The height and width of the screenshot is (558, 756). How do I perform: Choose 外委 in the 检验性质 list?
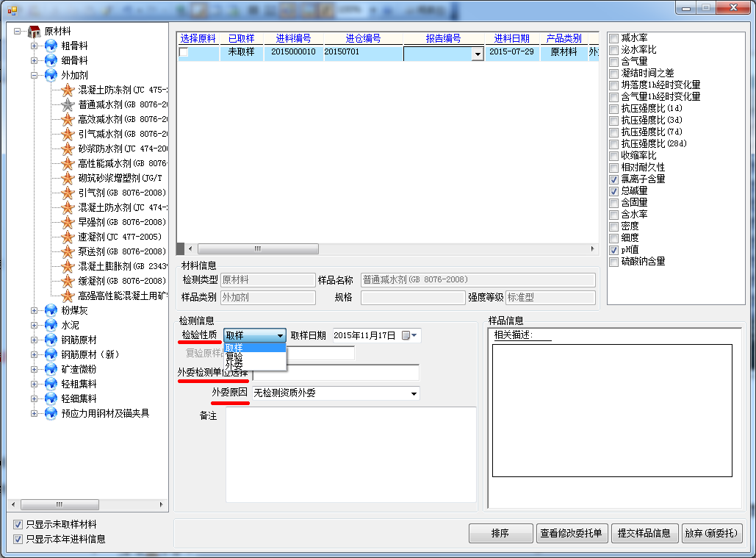pos(234,365)
